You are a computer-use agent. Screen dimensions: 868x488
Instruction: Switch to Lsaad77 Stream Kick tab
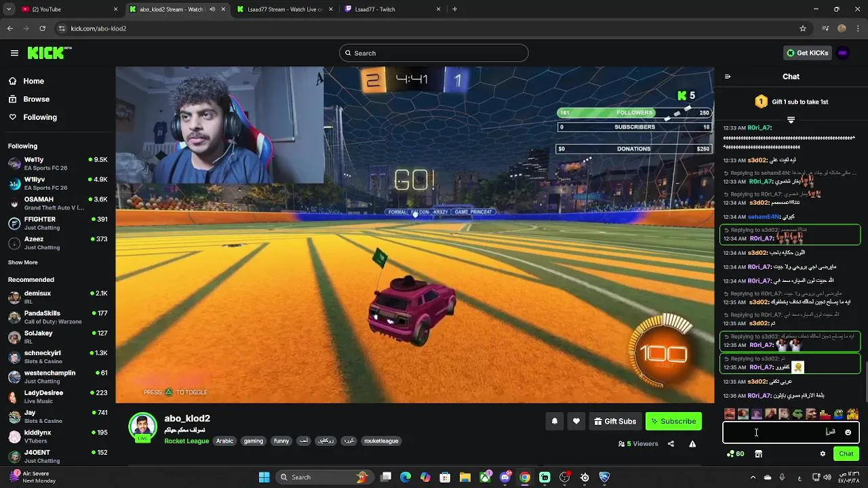click(x=283, y=9)
